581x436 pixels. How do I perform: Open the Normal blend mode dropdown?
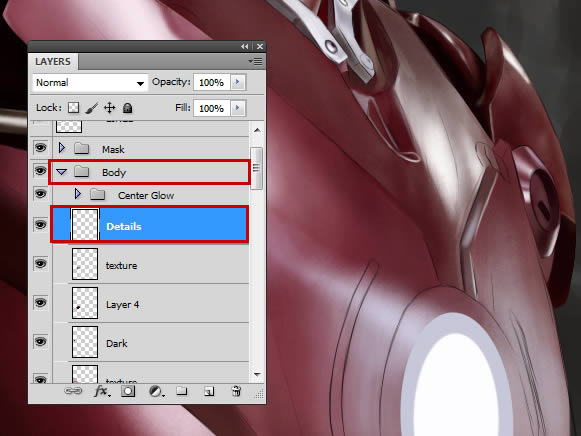coord(90,83)
